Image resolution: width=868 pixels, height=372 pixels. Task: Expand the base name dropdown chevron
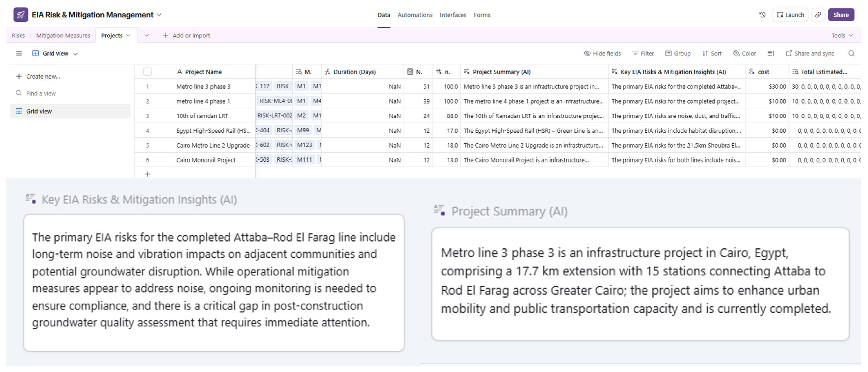[x=159, y=15]
